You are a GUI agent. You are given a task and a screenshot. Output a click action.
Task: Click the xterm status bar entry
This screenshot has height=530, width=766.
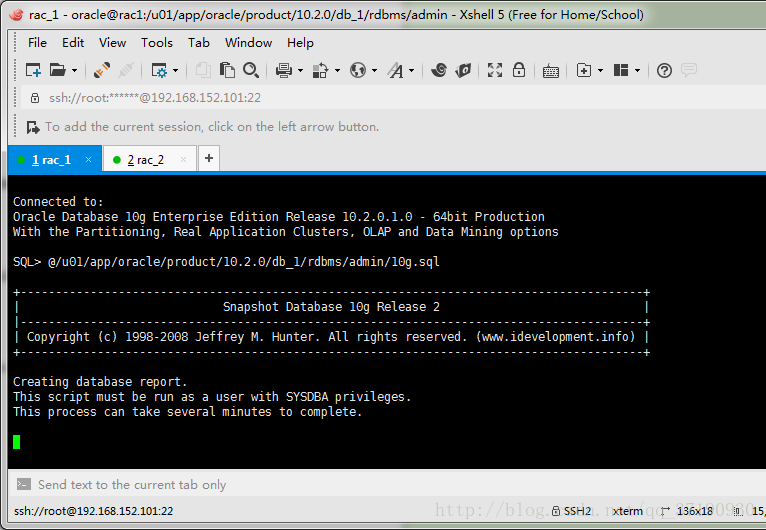click(x=627, y=511)
